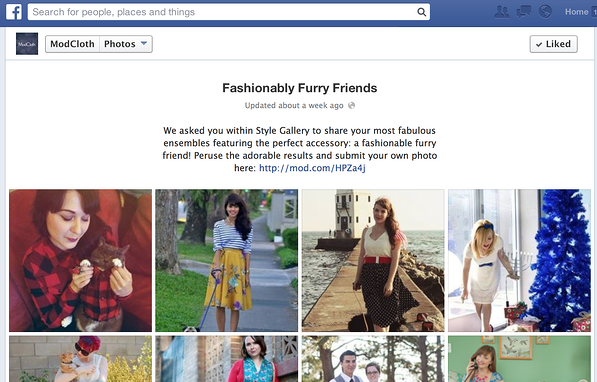Click the public globe icon beside Updated
Viewport: 597px width, 382px height.
(x=351, y=105)
